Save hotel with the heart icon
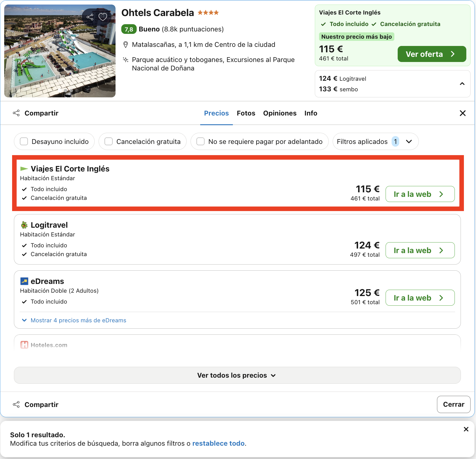The image size is (476, 459). [103, 17]
